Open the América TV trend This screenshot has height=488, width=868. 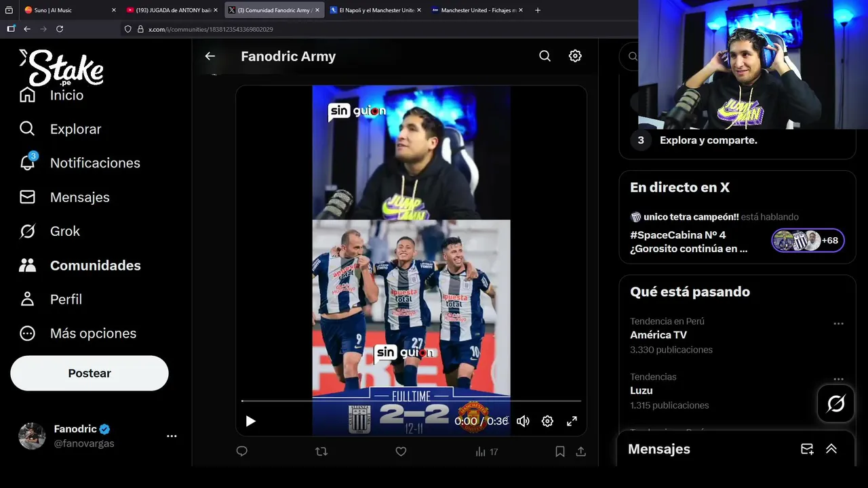pos(658,335)
